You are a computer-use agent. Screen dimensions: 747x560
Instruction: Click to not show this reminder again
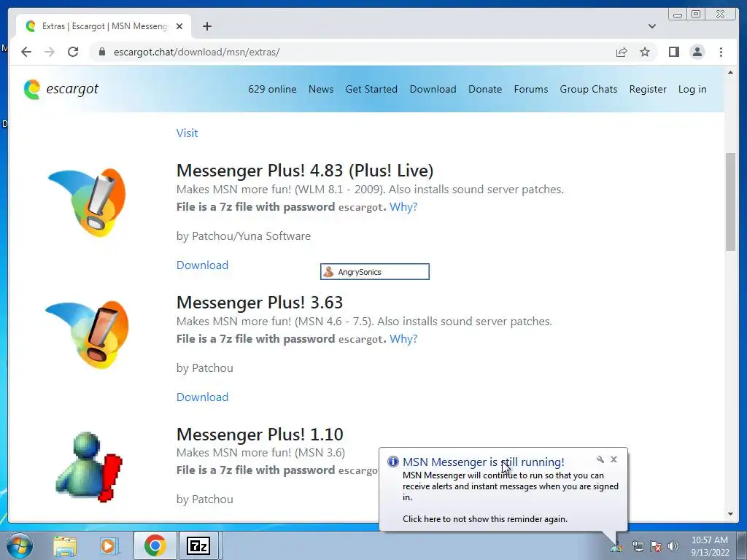click(485, 518)
